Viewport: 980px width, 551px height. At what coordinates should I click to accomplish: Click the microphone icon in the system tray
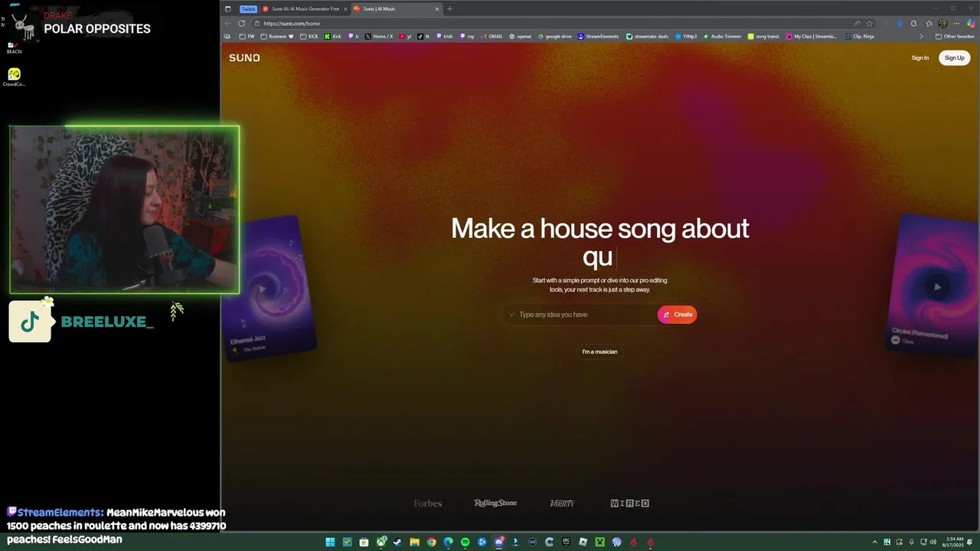point(912,542)
